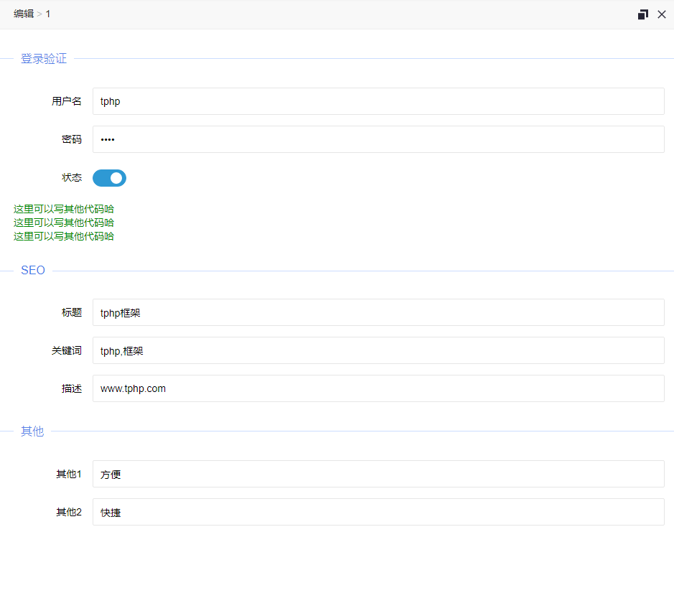Image resolution: width=674 pixels, height=616 pixels.
Task: Edit the 标题 field with tphp框架
Action: point(378,312)
